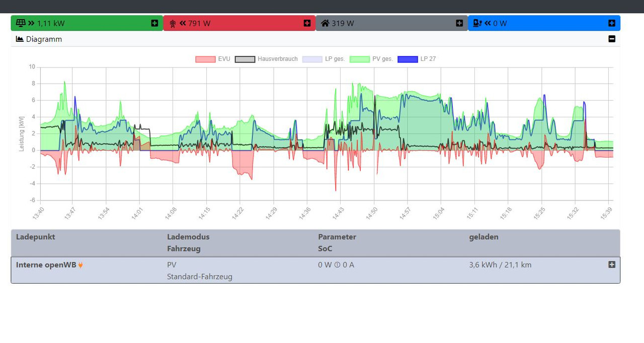Image resolution: width=644 pixels, height=343 pixels.
Task: Click the 13:40 time axis label
Action: point(38,214)
